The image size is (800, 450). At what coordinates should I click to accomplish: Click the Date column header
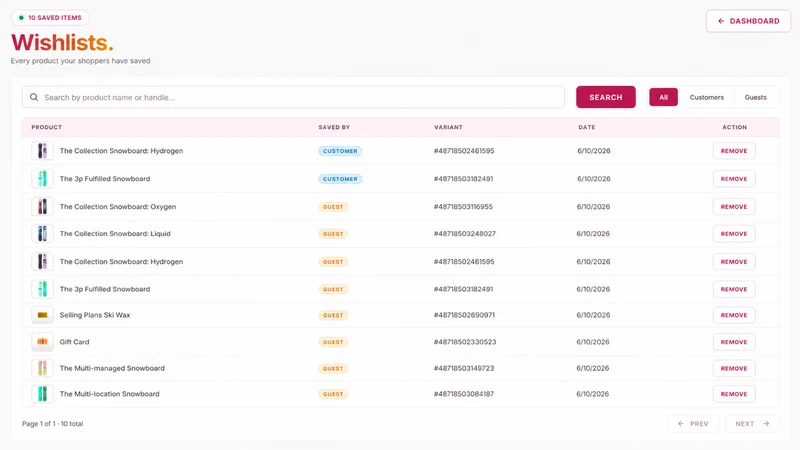point(587,127)
